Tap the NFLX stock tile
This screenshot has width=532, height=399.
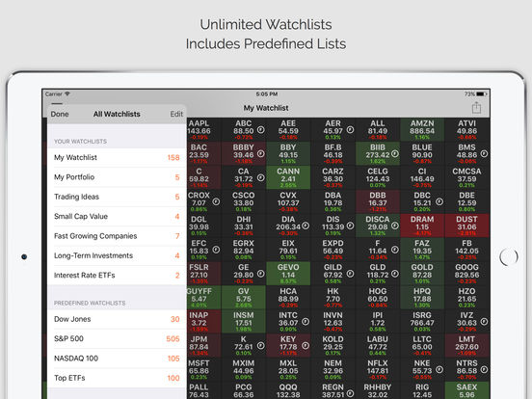pos(377,370)
